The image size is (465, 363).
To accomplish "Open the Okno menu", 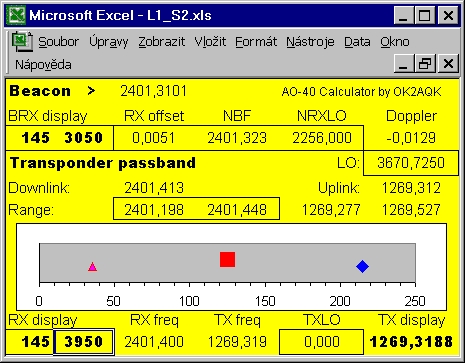I will coord(395,42).
